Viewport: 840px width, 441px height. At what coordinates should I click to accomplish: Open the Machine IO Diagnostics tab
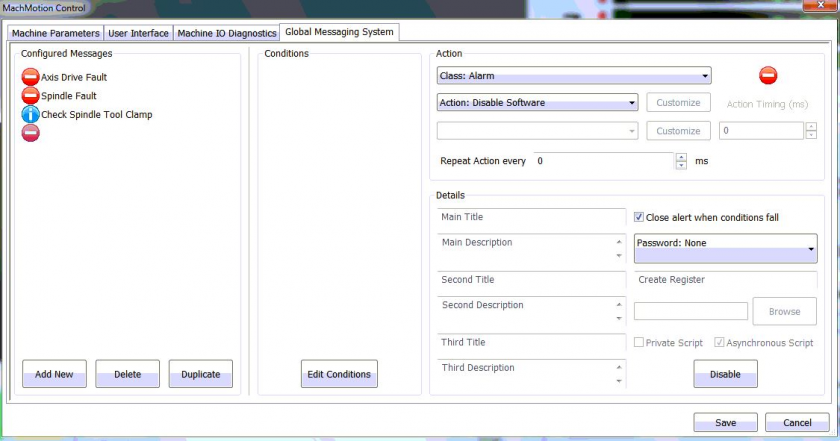[x=227, y=33]
